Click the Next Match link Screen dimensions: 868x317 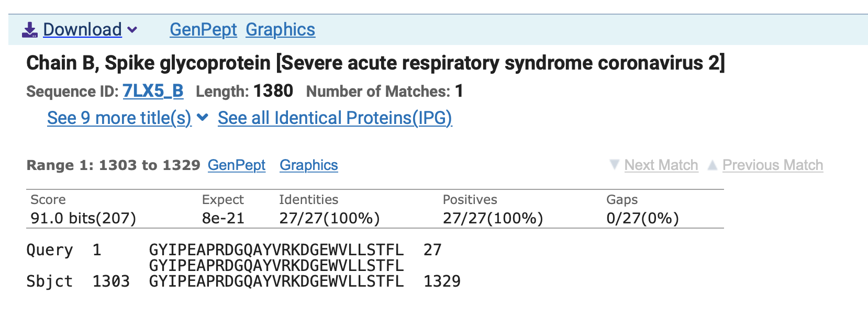[661, 165]
